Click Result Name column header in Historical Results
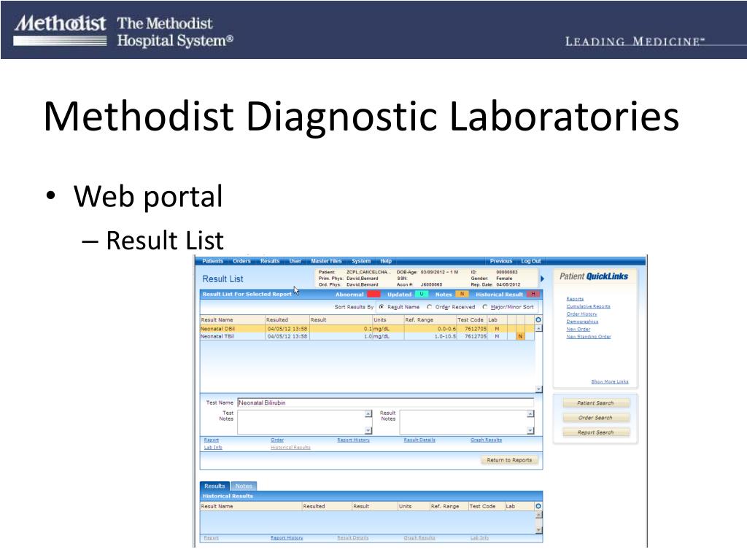Screen dimensions: 747x560 click(x=251, y=506)
